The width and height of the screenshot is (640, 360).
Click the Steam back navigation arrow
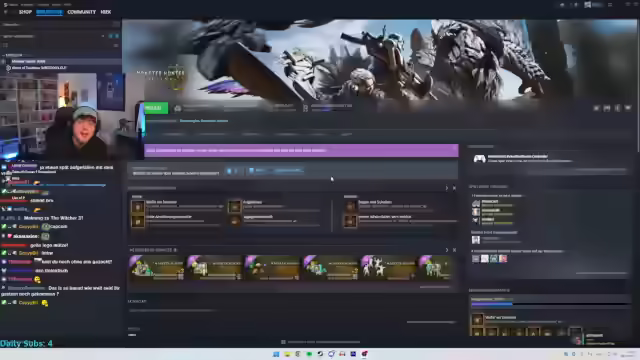[5, 12]
